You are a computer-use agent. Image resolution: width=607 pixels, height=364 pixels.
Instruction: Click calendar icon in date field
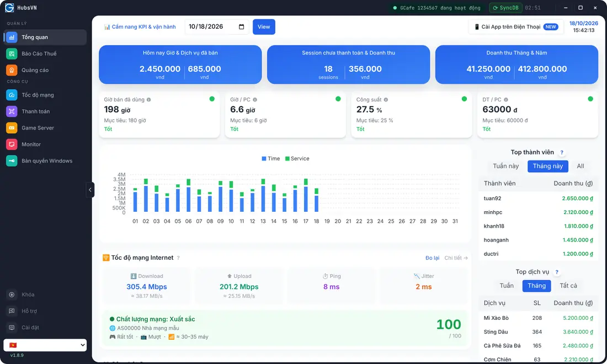[x=242, y=26]
